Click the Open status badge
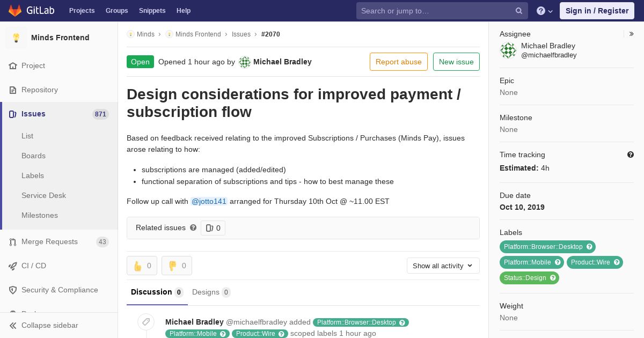The image size is (644, 338). point(140,62)
